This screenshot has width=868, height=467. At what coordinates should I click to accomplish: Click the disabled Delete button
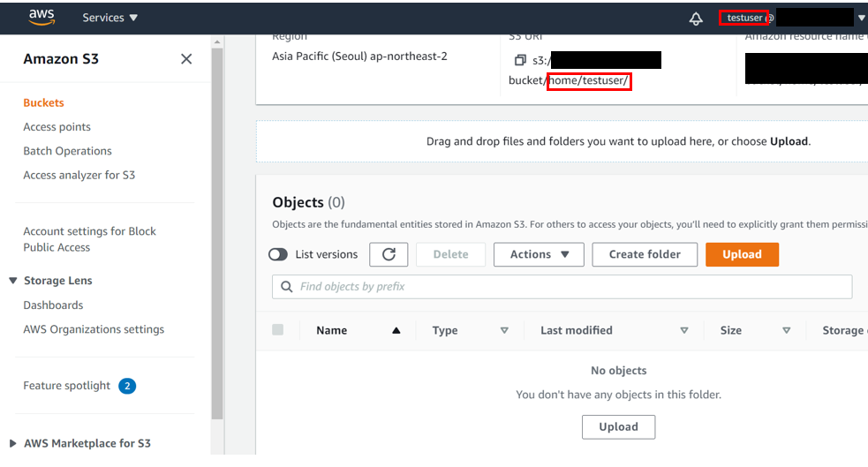[450, 254]
